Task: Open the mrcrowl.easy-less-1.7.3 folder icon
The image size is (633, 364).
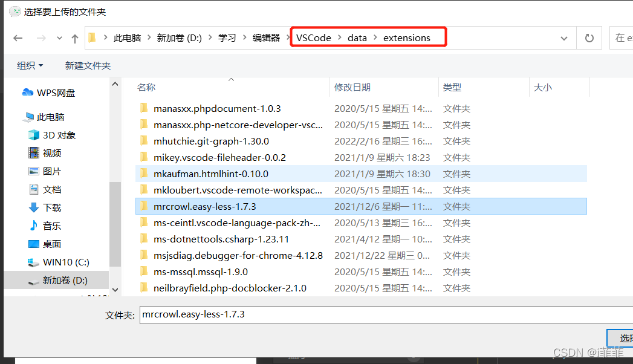Action: click(144, 206)
